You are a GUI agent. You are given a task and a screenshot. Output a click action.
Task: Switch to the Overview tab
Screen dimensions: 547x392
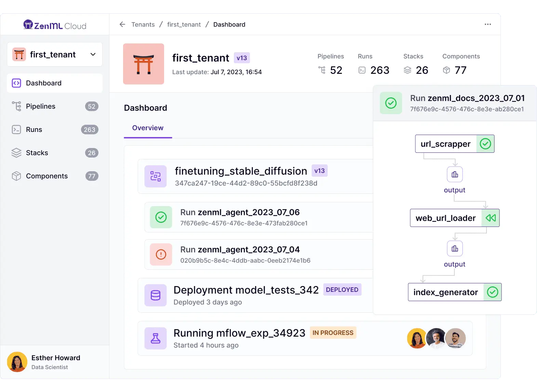click(147, 128)
